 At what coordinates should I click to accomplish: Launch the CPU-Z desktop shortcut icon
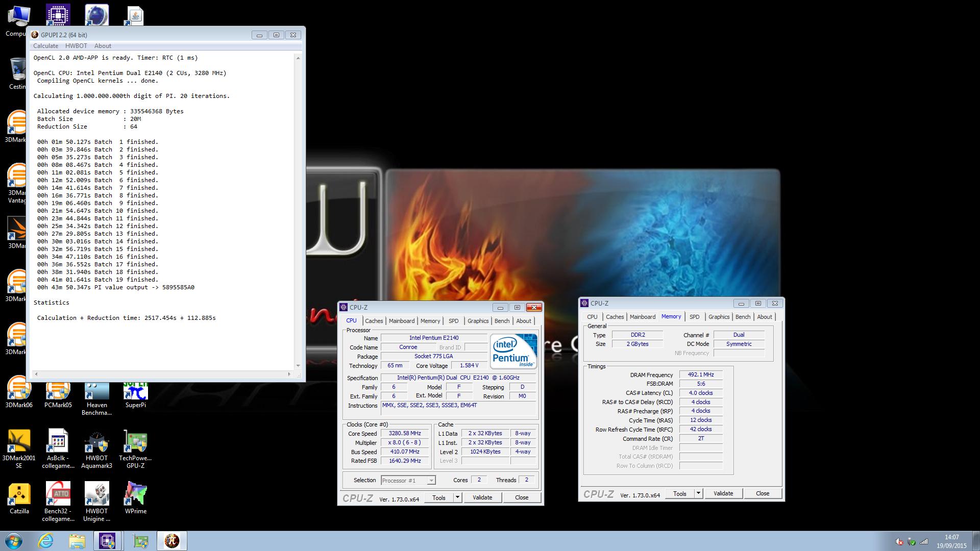pyautogui.click(x=58, y=14)
